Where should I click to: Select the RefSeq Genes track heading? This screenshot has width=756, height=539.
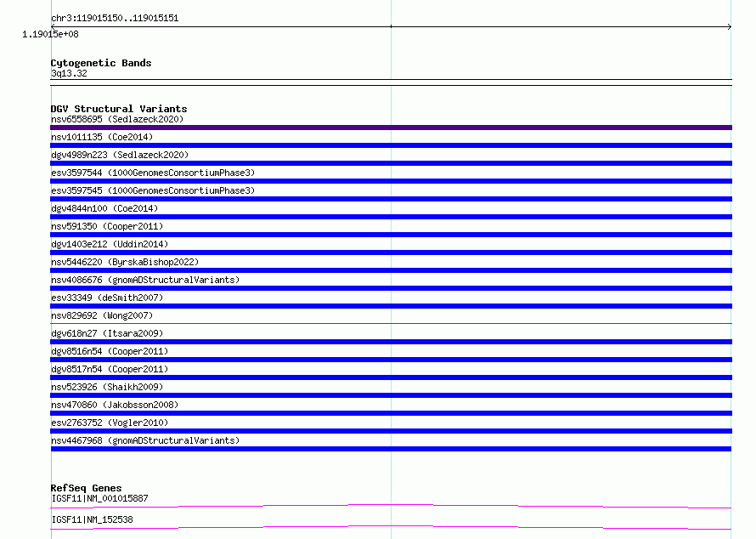pos(87,488)
